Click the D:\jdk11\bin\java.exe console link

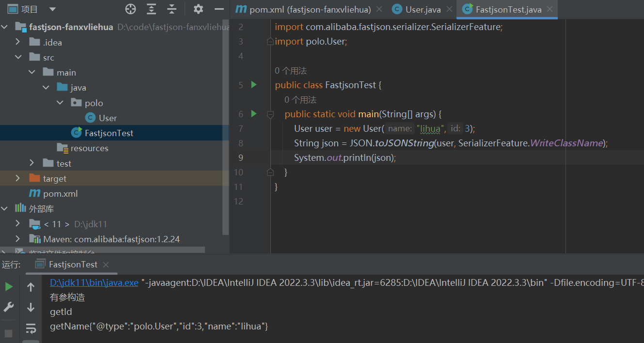94,282
